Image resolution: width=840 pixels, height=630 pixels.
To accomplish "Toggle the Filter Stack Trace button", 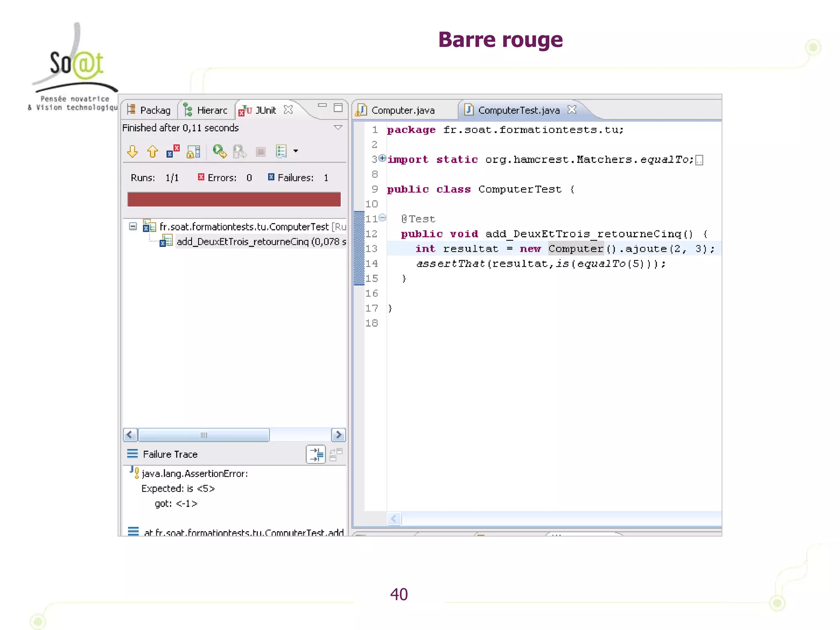I will coord(315,454).
